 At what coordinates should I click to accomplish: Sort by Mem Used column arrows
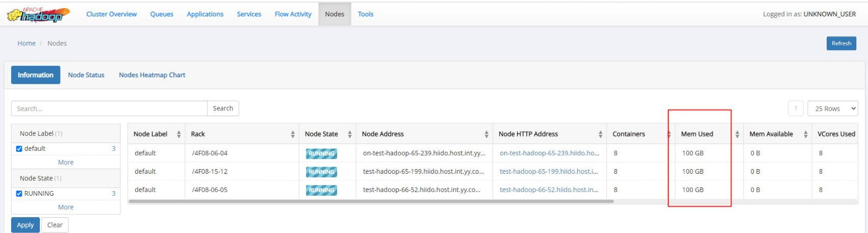(x=737, y=134)
